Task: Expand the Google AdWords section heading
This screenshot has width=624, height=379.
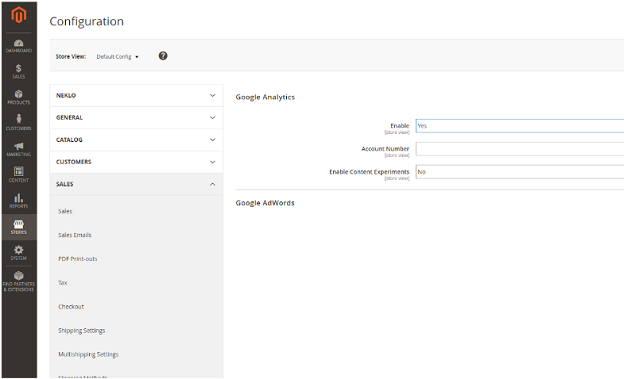Action: coord(265,203)
